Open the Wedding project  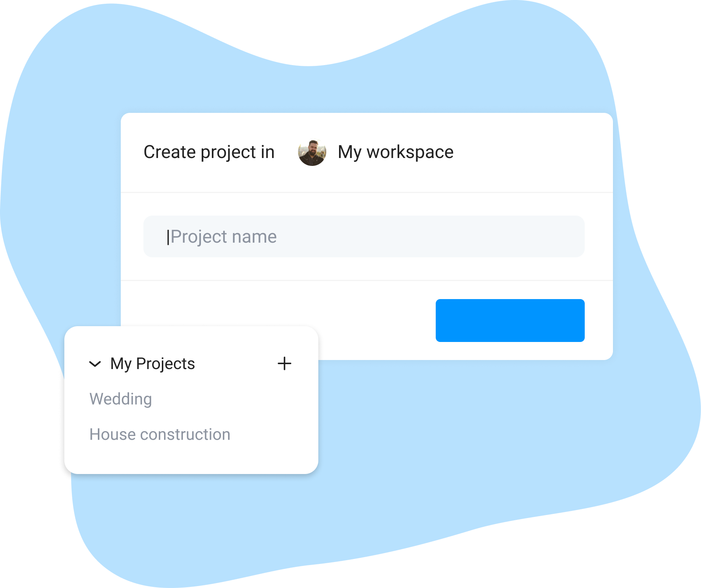coord(121,399)
